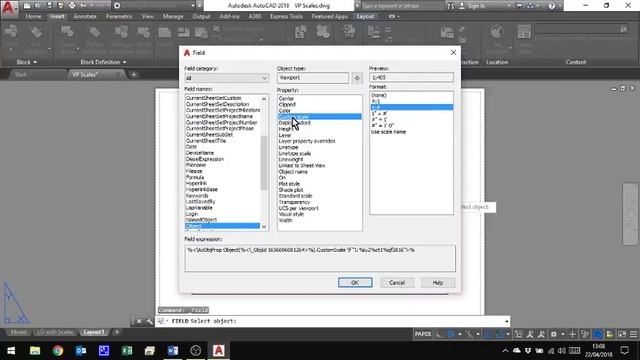The image size is (640, 360).
Task: Select 'Layer property overrides' in Property list
Action: [307, 141]
